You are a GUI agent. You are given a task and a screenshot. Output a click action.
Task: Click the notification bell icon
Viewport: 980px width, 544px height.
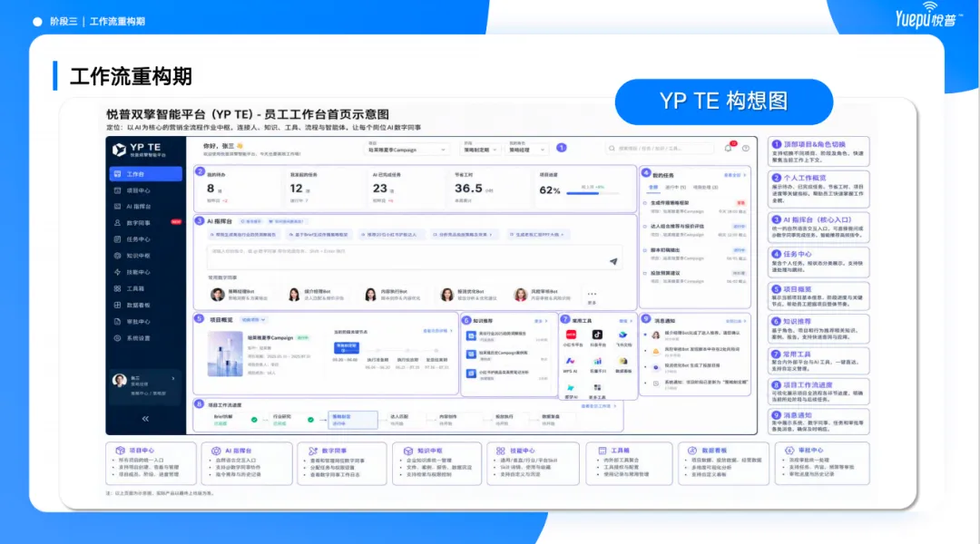[x=728, y=148]
